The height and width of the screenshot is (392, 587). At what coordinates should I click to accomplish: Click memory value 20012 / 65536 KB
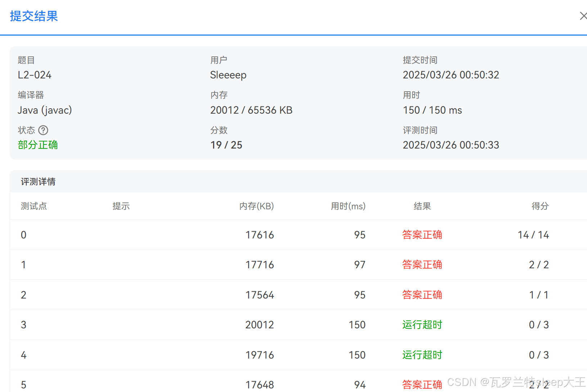pos(251,110)
